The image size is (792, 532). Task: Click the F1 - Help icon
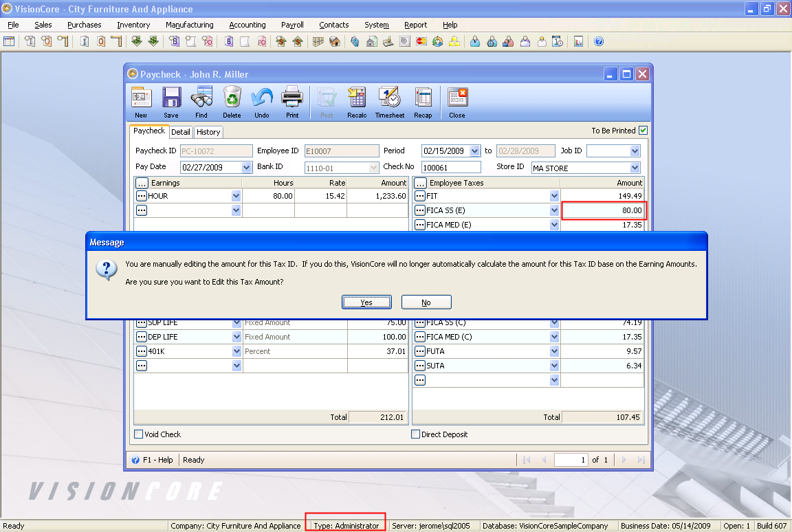(x=135, y=460)
